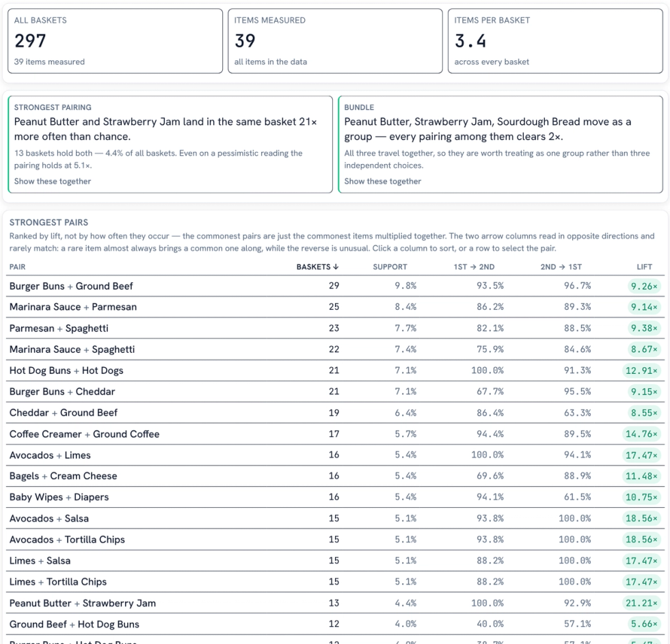Image resolution: width=670 pixels, height=644 pixels.
Task: Click the 9.8% support value
Action: (405, 286)
